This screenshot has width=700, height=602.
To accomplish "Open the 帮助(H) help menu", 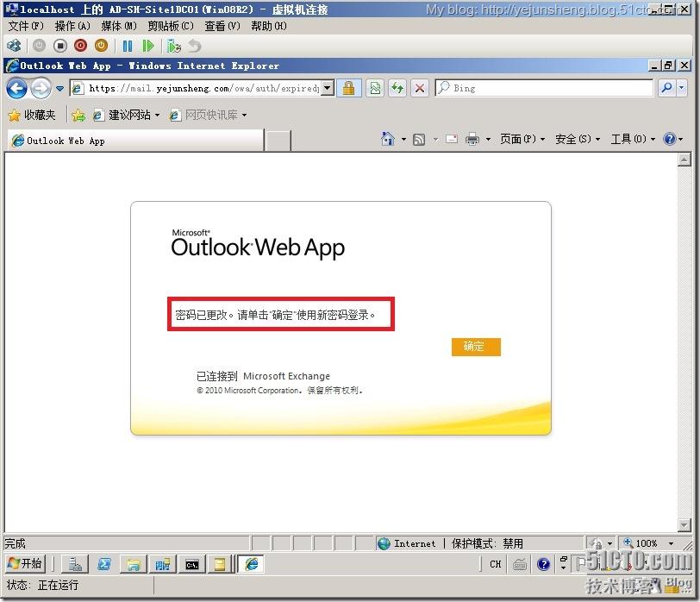I will coord(269,26).
